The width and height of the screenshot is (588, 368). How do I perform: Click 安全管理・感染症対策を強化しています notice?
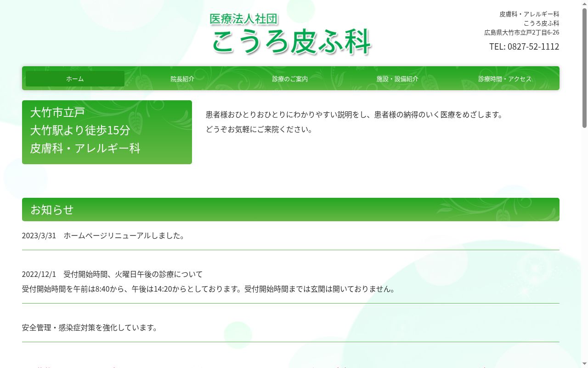click(90, 328)
